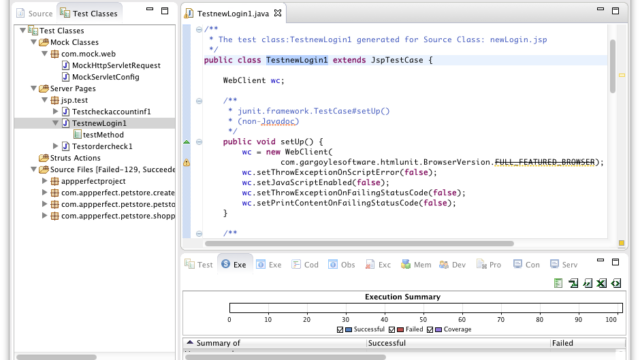This screenshot has width=640, height=360.
Task: Expand the Testordercheck1 class node
Action: [x=56, y=146]
